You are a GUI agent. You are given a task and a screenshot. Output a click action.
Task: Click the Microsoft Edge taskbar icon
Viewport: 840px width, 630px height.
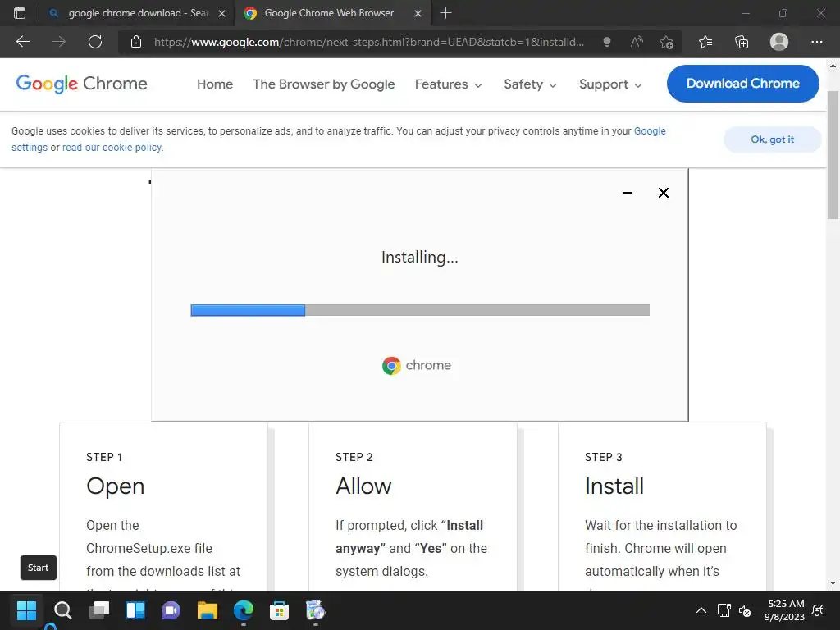(243, 610)
